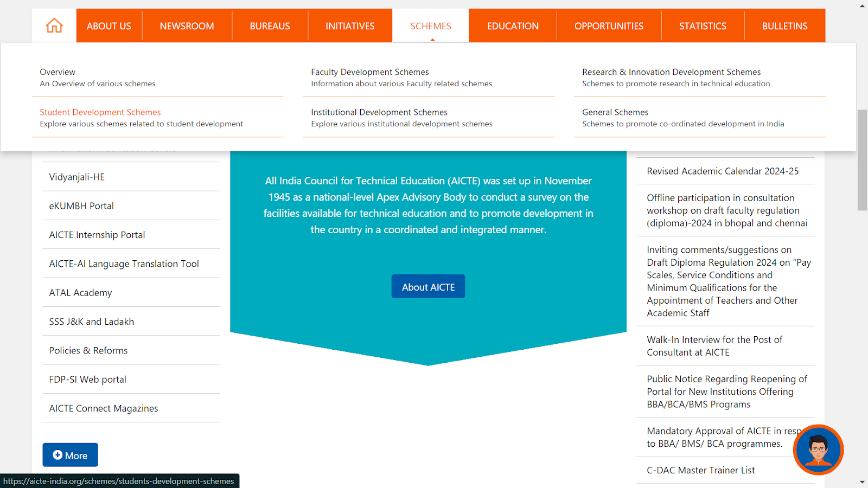The width and height of the screenshot is (868, 488).
Task: Open the chatbot assistant avatar
Action: point(818,450)
